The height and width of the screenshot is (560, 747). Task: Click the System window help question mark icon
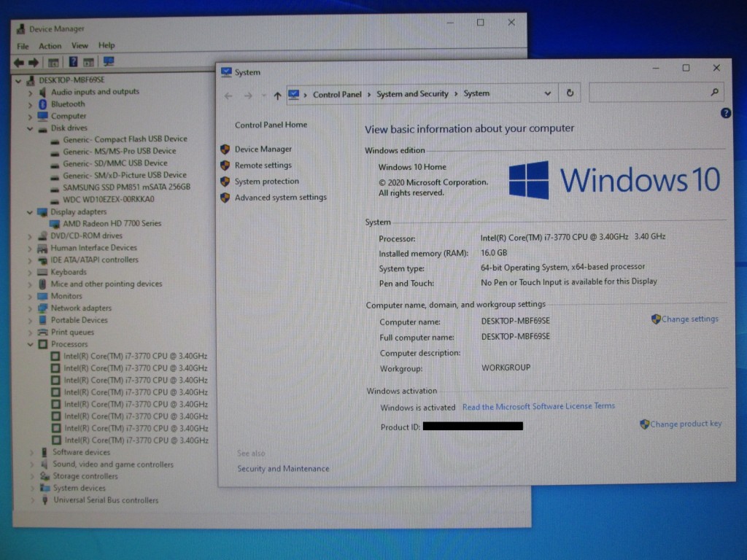[726, 113]
